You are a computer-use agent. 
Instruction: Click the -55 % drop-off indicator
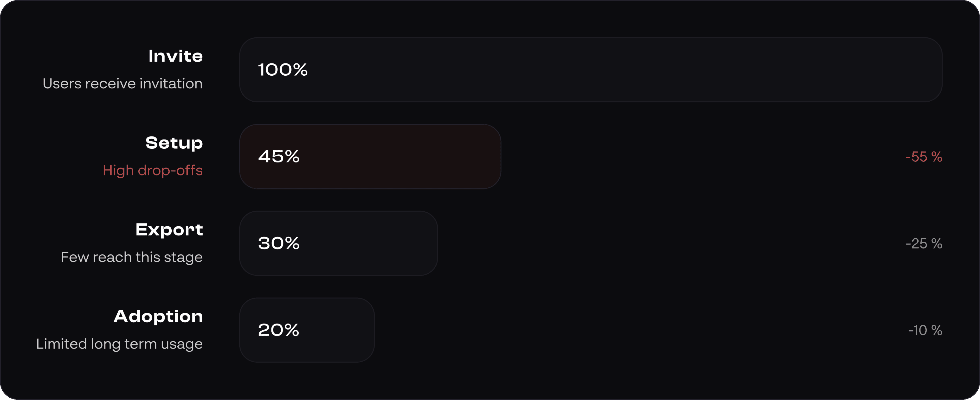coord(924,157)
